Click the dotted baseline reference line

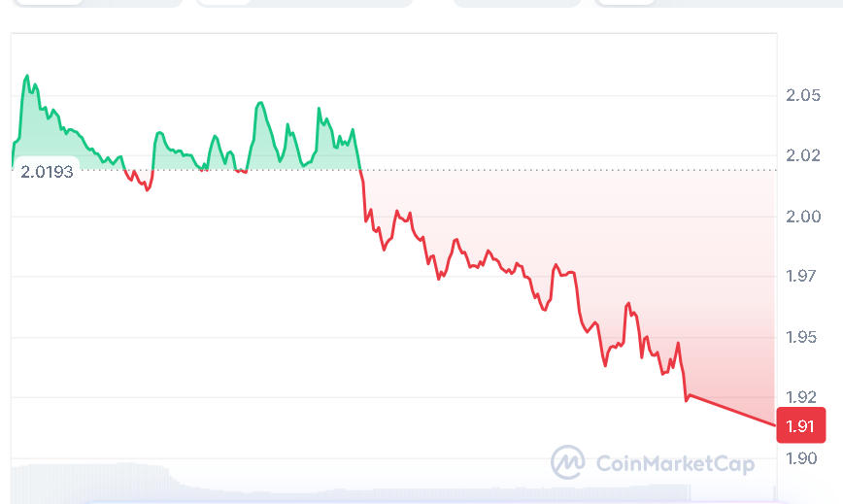pyautogui.click(x=583, y=170)
